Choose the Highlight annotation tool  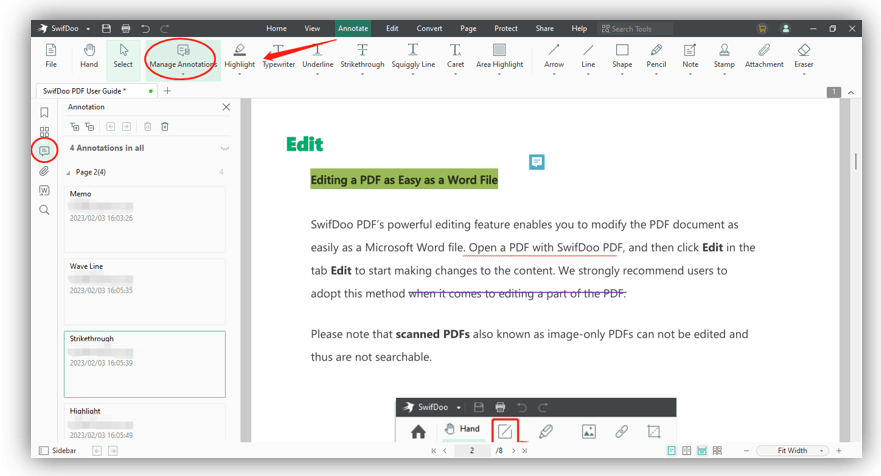click(239, 56)
